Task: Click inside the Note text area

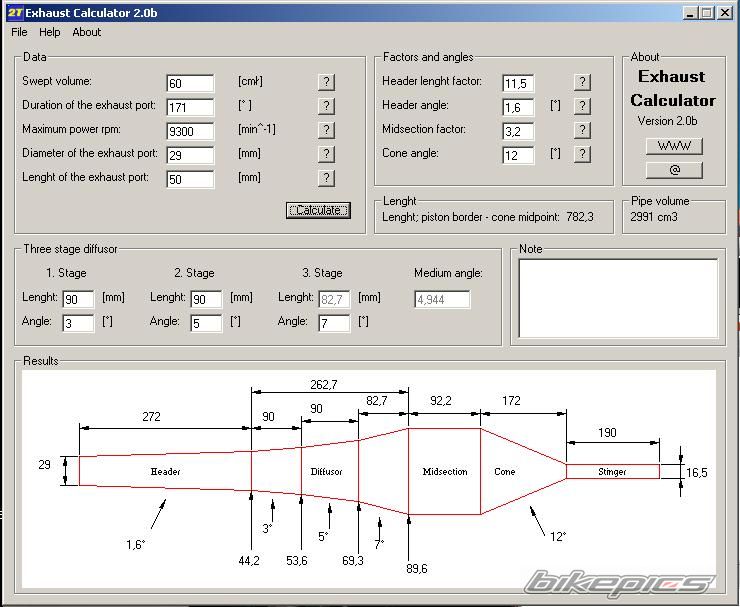Action: pos(617,297)
